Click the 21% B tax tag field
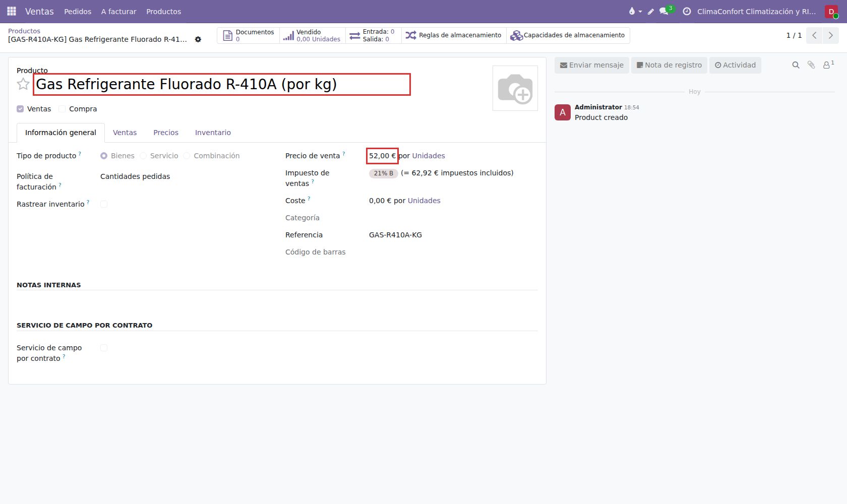The image size is (847, 504). coord(384,173)
